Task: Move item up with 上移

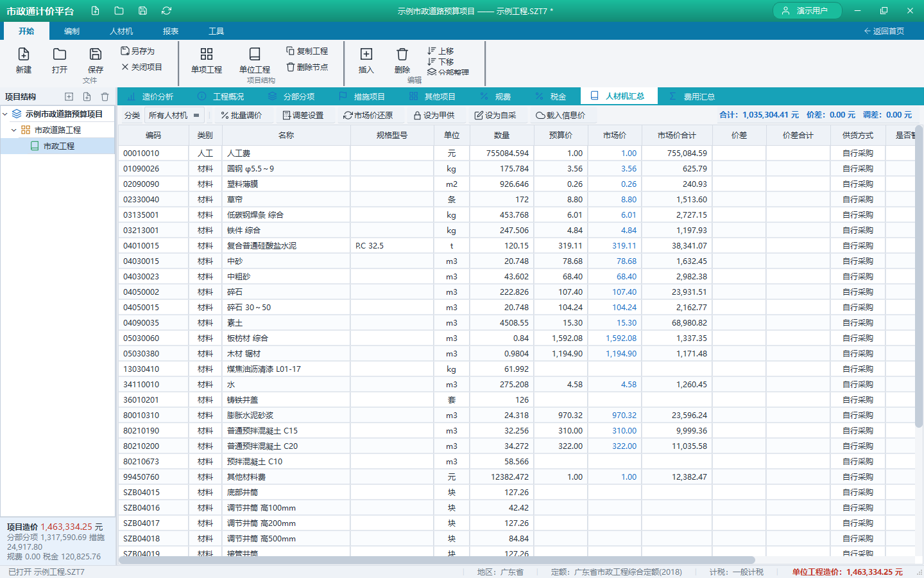Action: [x=441, y=51]
